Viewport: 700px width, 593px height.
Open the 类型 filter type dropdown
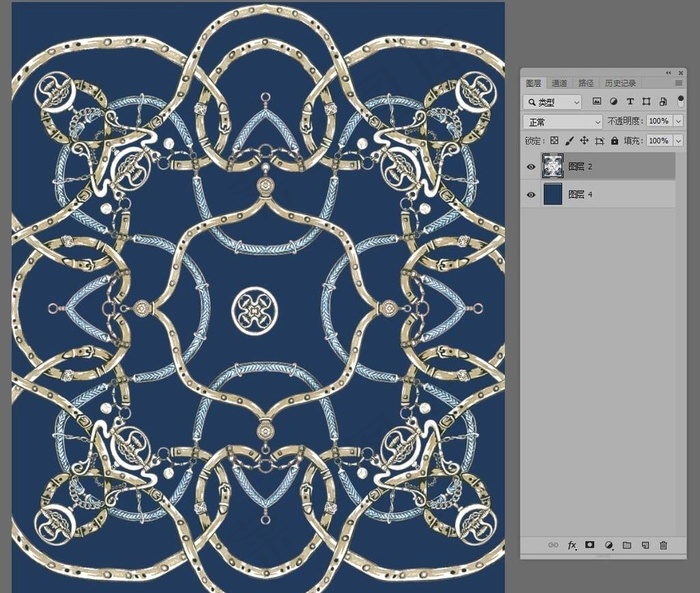coord(552,102)
